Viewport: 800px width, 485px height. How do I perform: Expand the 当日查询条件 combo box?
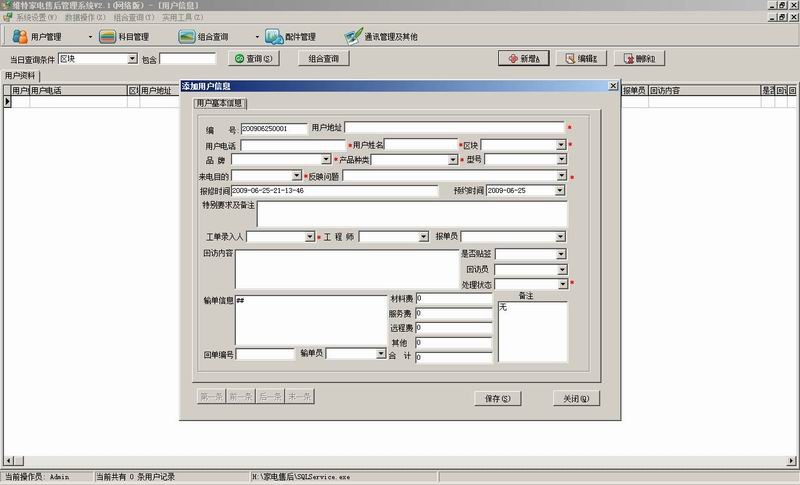(x=133, y=60)
